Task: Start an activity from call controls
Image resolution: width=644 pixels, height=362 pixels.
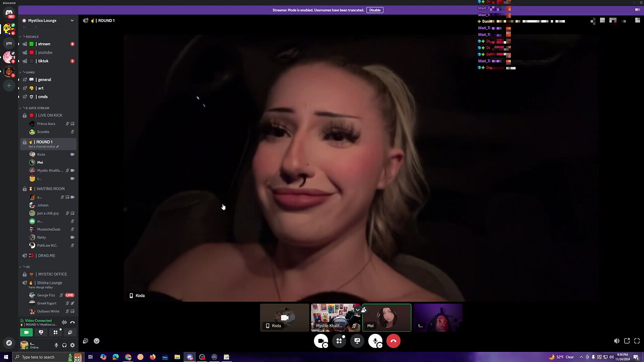Action: point(339,341)
